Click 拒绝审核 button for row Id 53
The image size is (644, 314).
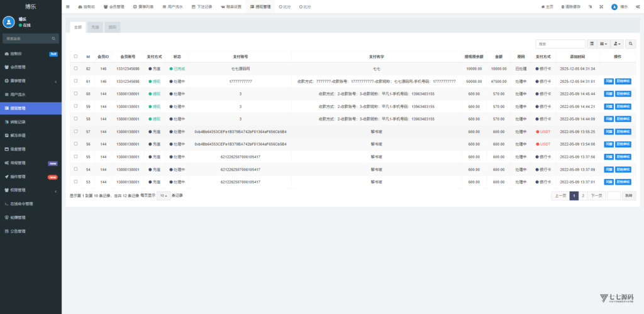pos(623,182)
